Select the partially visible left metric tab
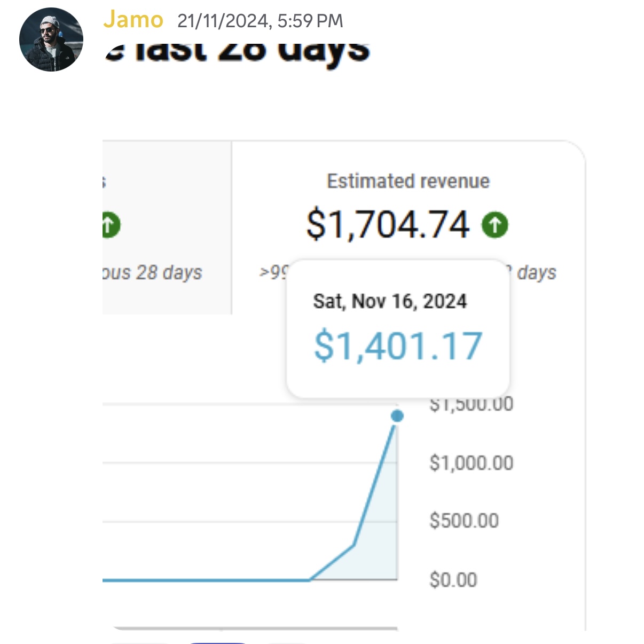Screen dimensions: 644x644 pos(167,227)
